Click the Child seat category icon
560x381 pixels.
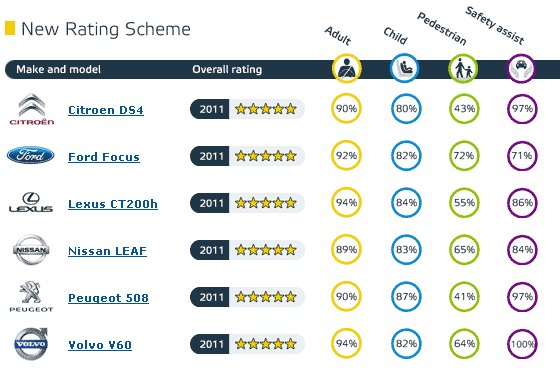[405, 68]
